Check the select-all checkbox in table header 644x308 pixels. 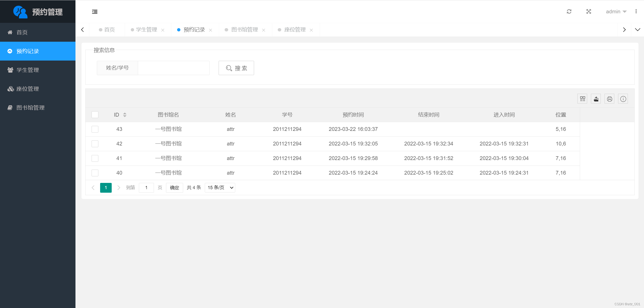(x=95, y=115)
